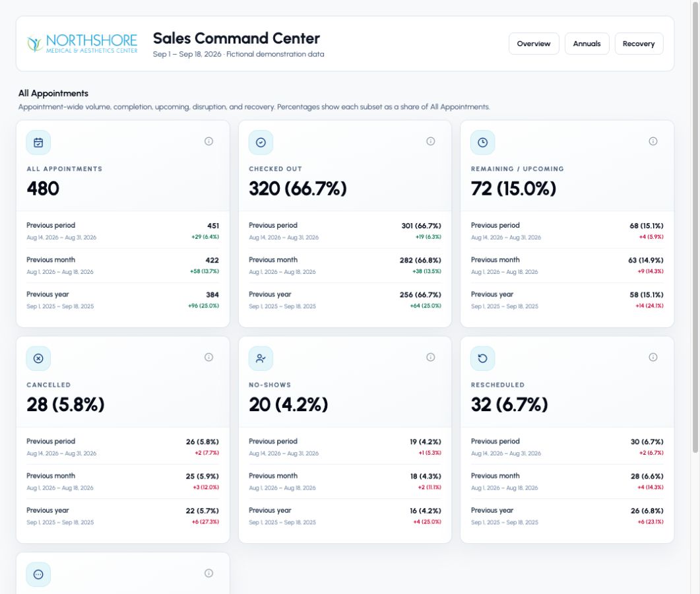Click the page vertical scrollbar
This screenshot has height=594, width=700.
pyautogui.click(x=695, y=228)
